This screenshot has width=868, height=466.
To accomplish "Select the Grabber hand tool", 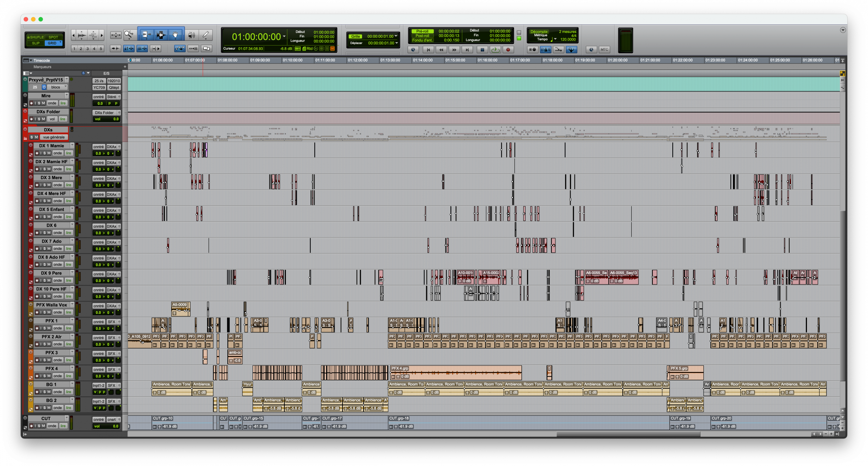I will pyautogui.click(x=175, y=35).
